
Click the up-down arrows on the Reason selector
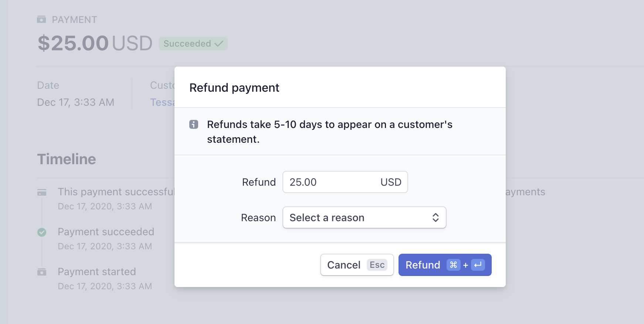(x=435, y=217)
